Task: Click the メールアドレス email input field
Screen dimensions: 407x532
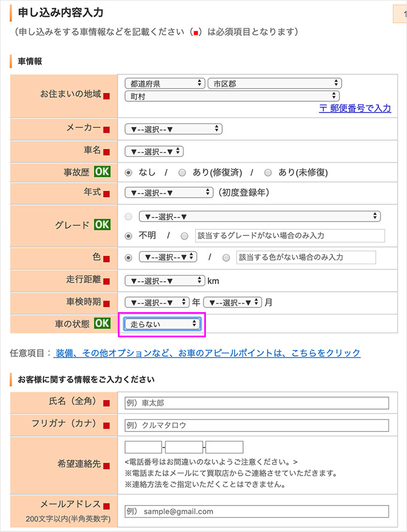Action: pos(256,512)
